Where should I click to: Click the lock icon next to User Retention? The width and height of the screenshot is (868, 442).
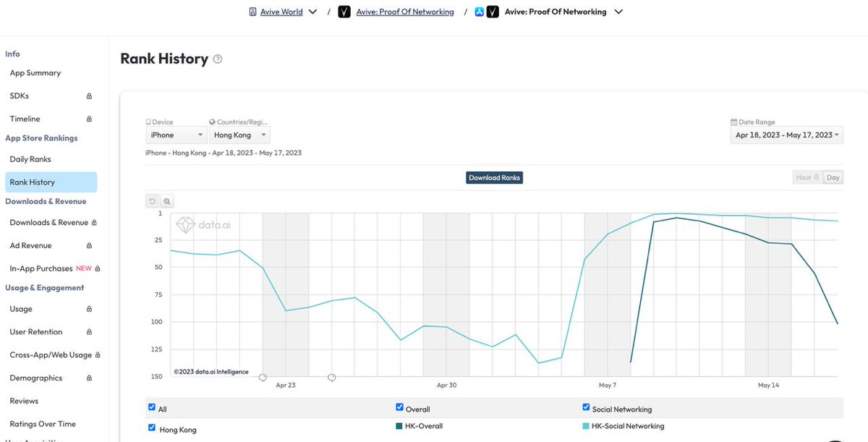[x=89, y=332]
